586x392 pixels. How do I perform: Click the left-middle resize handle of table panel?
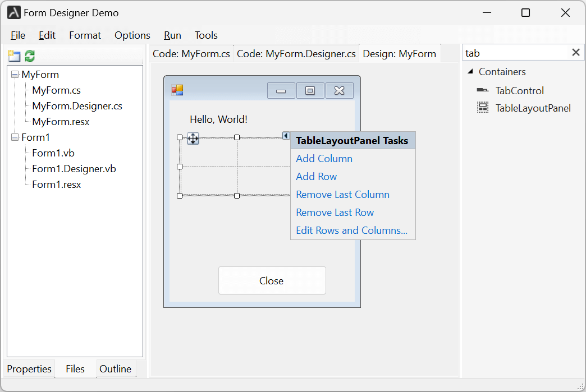click(180, 167)
